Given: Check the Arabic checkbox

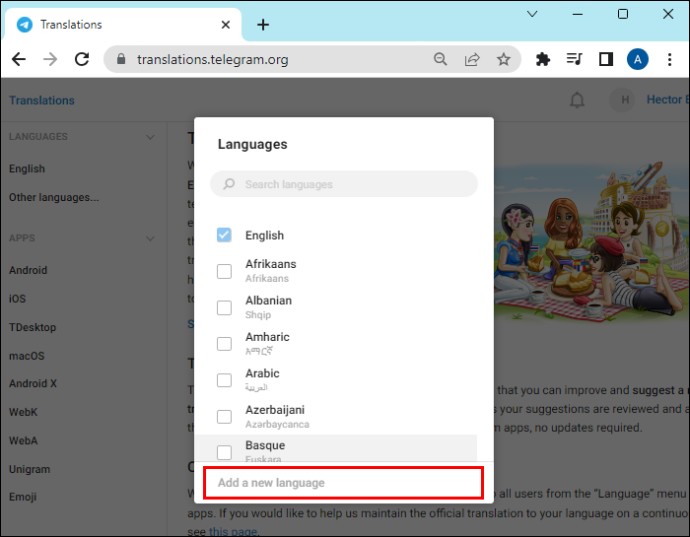Looking at the screenshot, I should [x=224, y=380].
